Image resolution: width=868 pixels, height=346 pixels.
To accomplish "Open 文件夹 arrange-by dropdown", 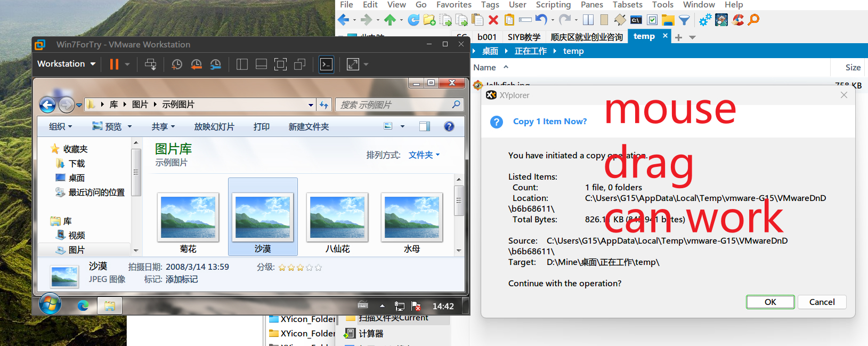I will [424, 155].
